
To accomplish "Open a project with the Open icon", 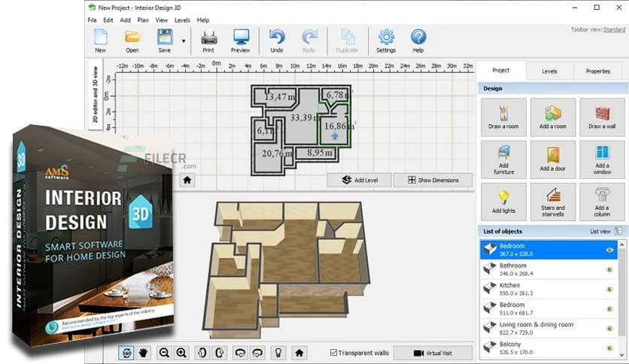I will click(x=132, y=41).
